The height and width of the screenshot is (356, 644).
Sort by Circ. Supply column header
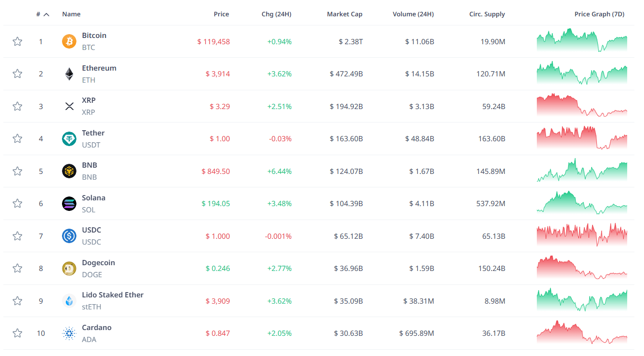[487, 14]
